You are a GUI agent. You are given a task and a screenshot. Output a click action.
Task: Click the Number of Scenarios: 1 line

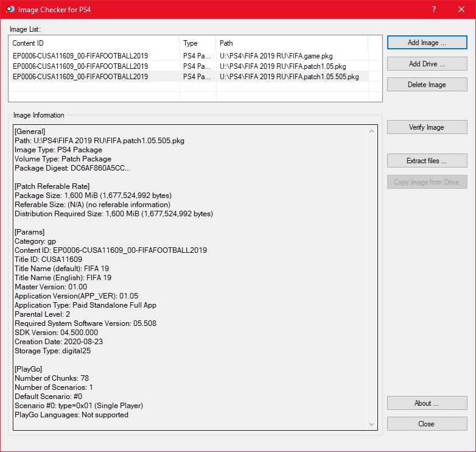pos(54,387)
